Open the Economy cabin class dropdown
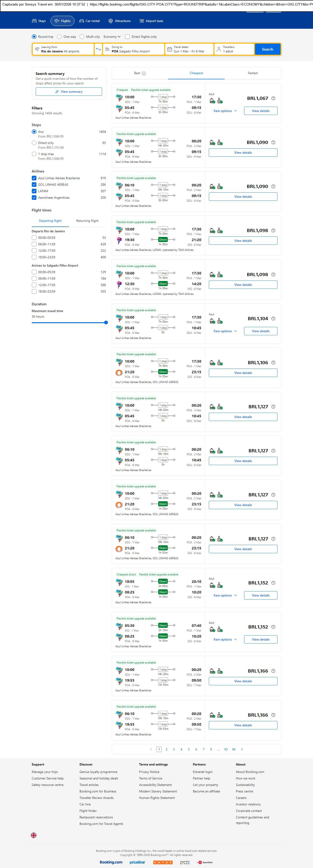 point(112,37)
